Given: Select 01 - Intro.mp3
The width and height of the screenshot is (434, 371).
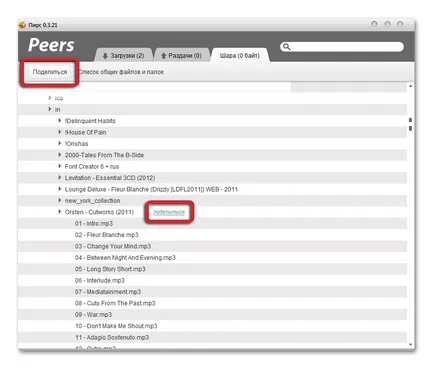Looking at the screenshot, I should (x=212, y=223).
